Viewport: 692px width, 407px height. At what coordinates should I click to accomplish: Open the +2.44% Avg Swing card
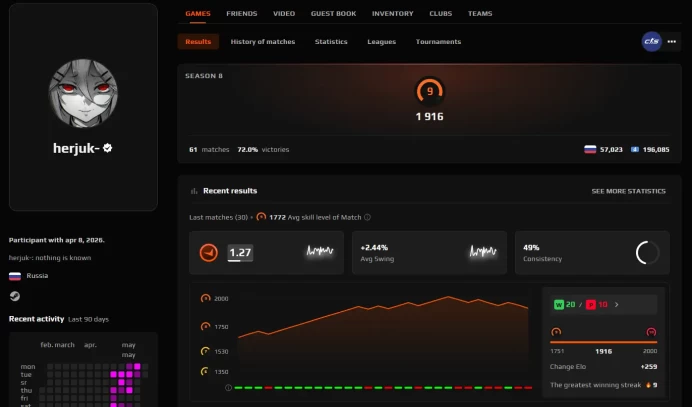click(x=429, y=252)
